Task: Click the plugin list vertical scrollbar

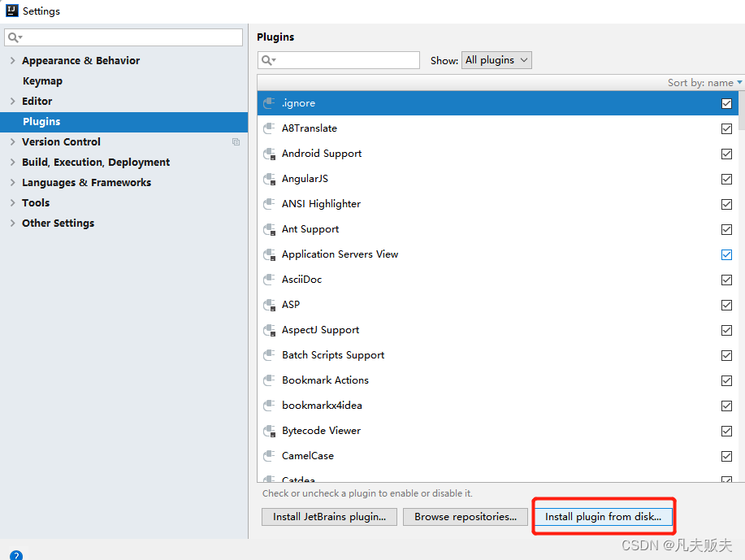Action: click(x=742, y=286)
